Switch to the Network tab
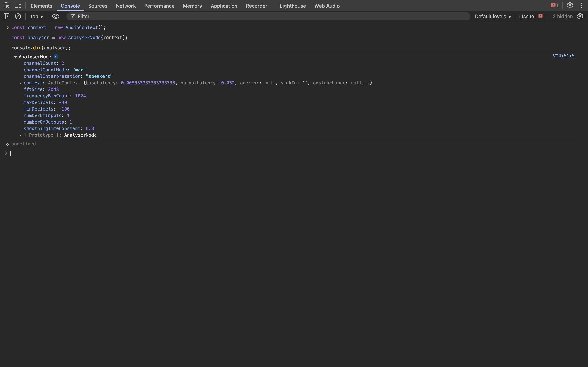The width and height of the screenshot is (588, 367). [126, 6]
